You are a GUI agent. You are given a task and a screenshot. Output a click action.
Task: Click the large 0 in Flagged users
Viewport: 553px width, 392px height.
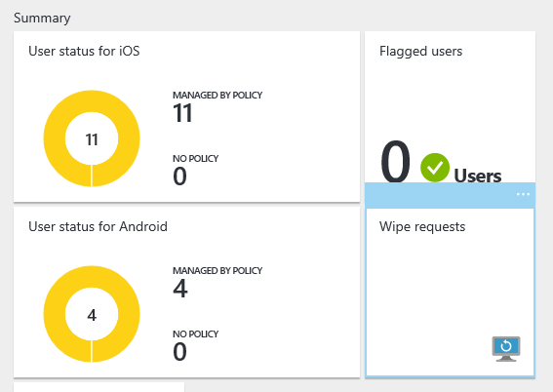(395, 162)
